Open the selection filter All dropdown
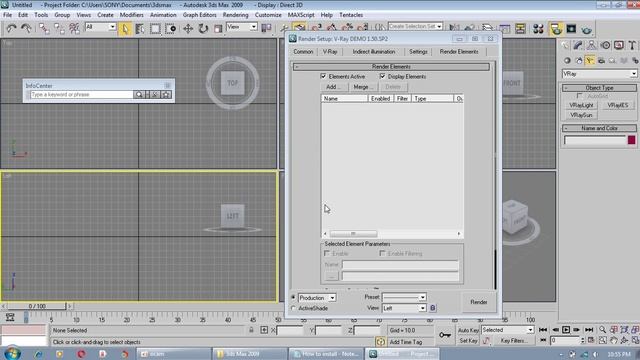The height and width of the screenshot is (360, 640). [x=100, y=27]
